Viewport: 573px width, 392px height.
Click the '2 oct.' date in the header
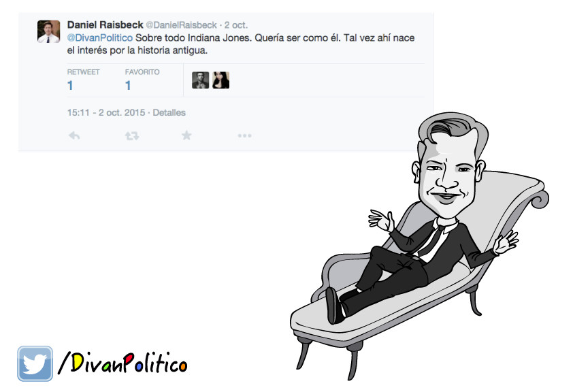tap(236, 25)
